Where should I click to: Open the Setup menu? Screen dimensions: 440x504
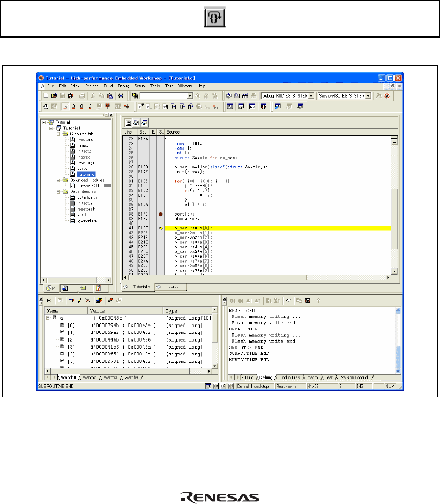pyautogui.click(x=139, y=86)
